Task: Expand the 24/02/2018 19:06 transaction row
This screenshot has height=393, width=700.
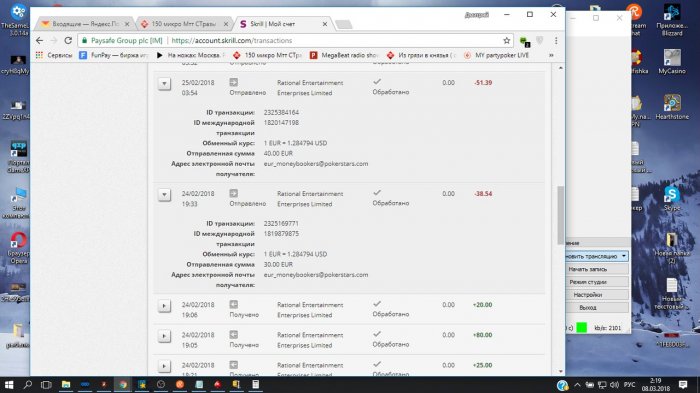Action: coord(164,306)
